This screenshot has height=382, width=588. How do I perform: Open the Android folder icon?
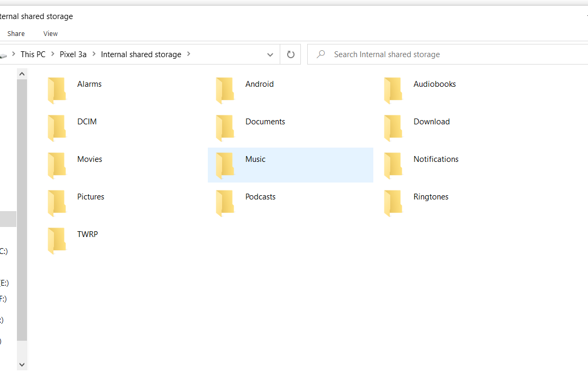click(225, 90)
